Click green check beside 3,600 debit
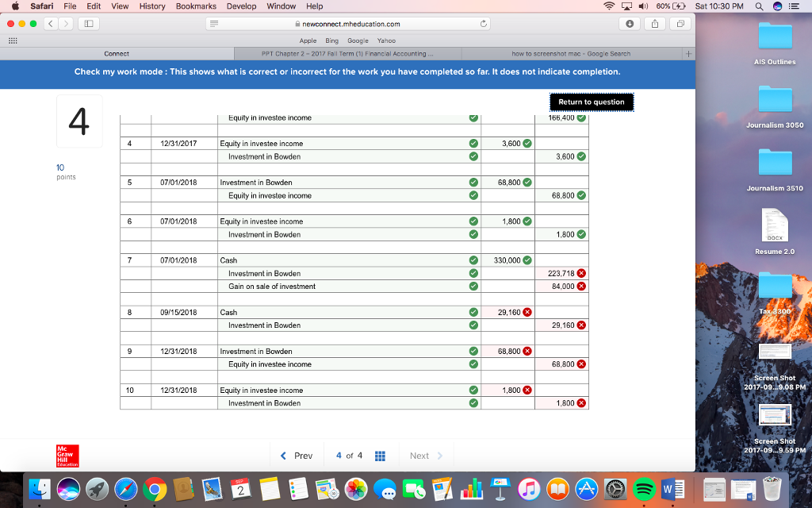The image size is (812, 508). 527,144
